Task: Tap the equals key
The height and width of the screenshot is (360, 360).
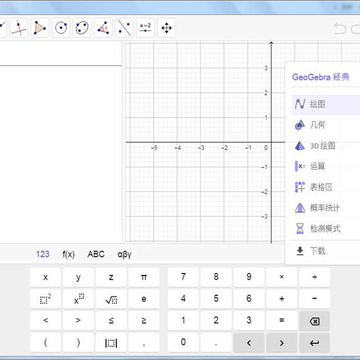Action: click(x=282, y=321)
